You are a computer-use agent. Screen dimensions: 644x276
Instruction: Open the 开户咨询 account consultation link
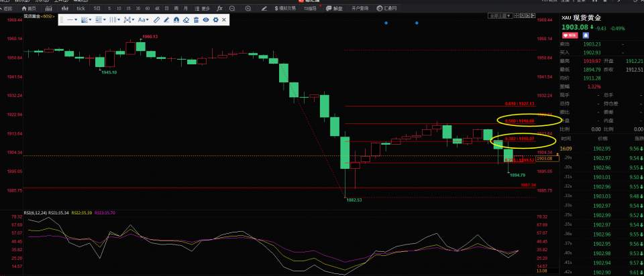[x=360, y=8]
